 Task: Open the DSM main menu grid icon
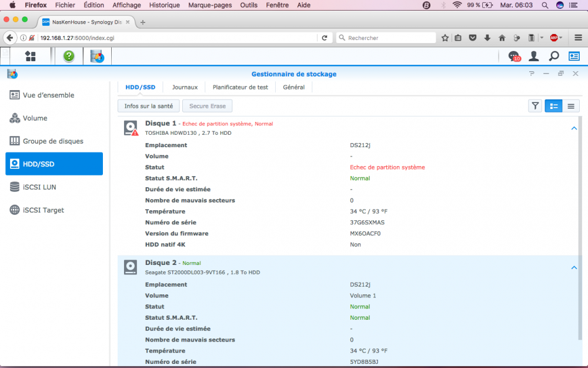click(x=31, y=57)
